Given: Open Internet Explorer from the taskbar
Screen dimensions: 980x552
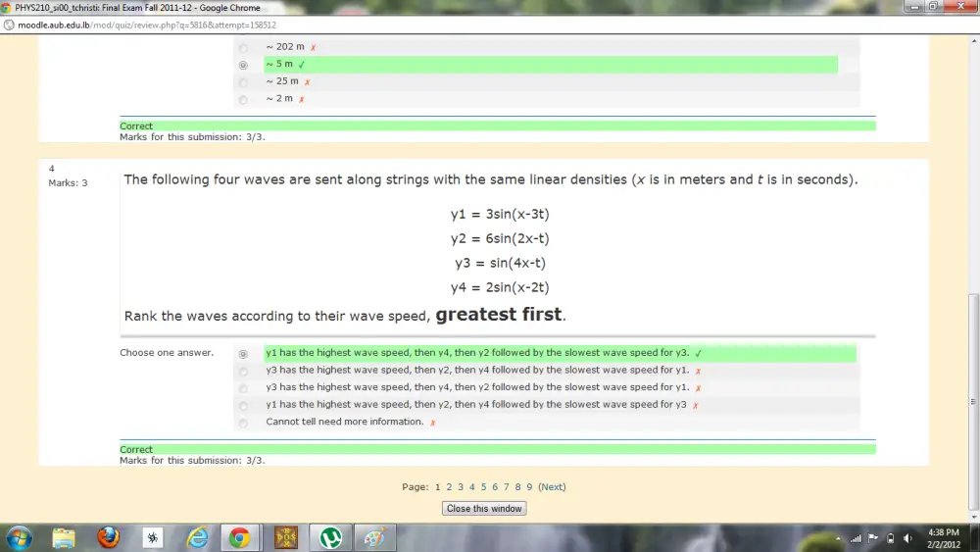Looking at the screenshot, I should [x=198, y=537].
